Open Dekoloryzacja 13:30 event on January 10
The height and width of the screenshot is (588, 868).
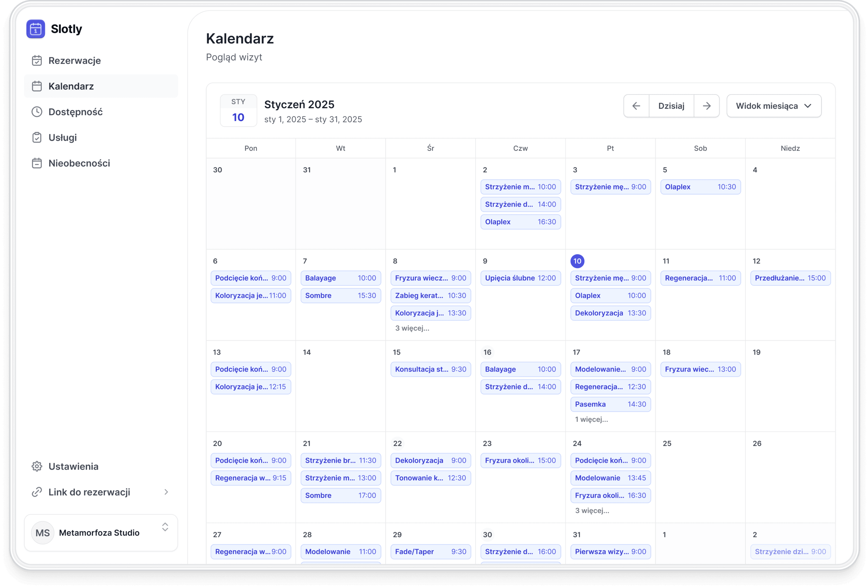point(610,313)
